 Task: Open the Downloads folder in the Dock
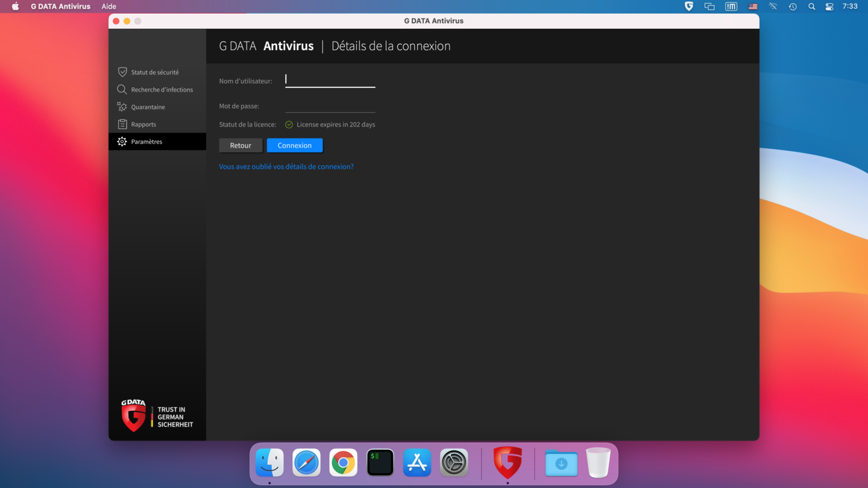[x=561, y=463]
